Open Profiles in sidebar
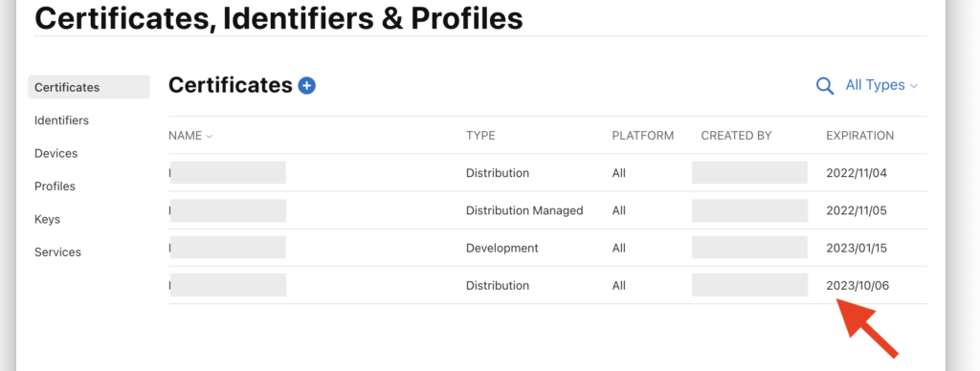980x371 pixels. tap(55, 186)
